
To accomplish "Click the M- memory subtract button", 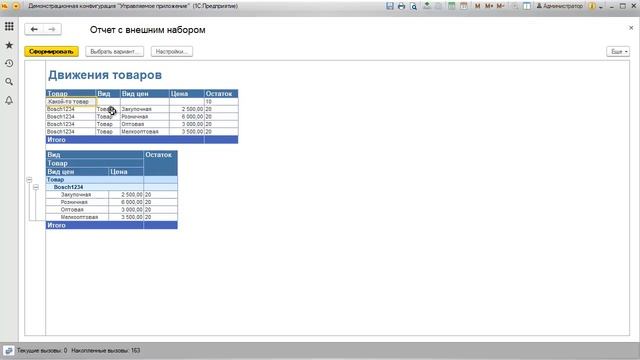I will [x=500, y=6].
